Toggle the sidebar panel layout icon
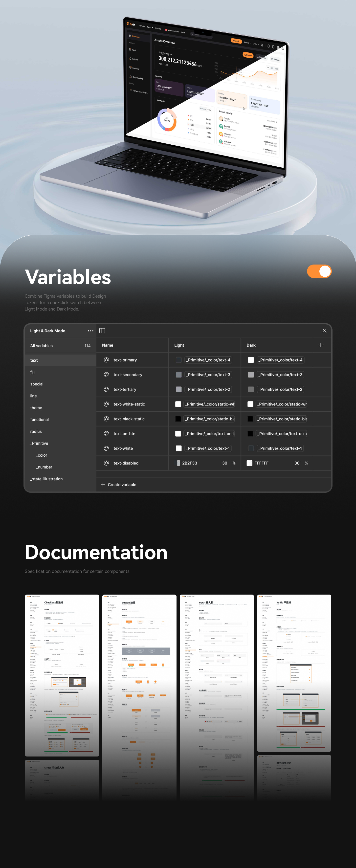This screenshot has width=356, height=868. point(102,331)
